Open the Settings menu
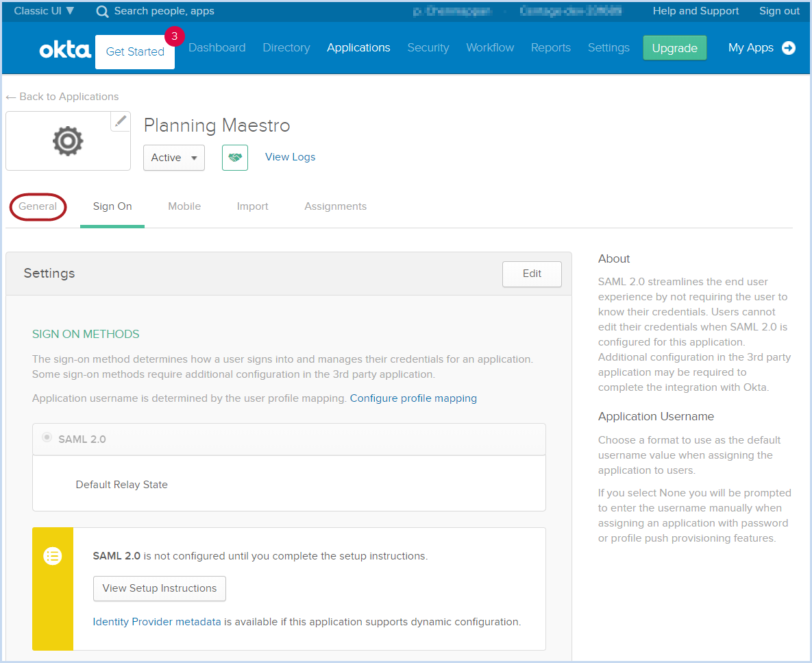The image size is (812, 663). [608, 48]
